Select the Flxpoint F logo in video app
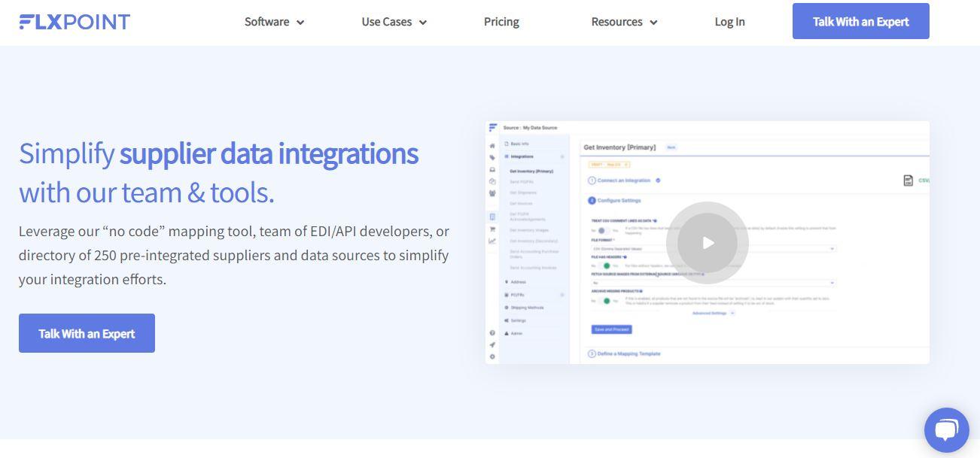This screenshot has width=980, height=458. [493, 127]
